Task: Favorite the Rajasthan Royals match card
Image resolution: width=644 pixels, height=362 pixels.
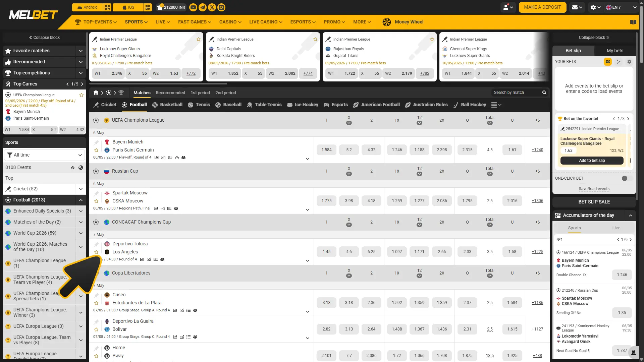Action: point(432,40)
